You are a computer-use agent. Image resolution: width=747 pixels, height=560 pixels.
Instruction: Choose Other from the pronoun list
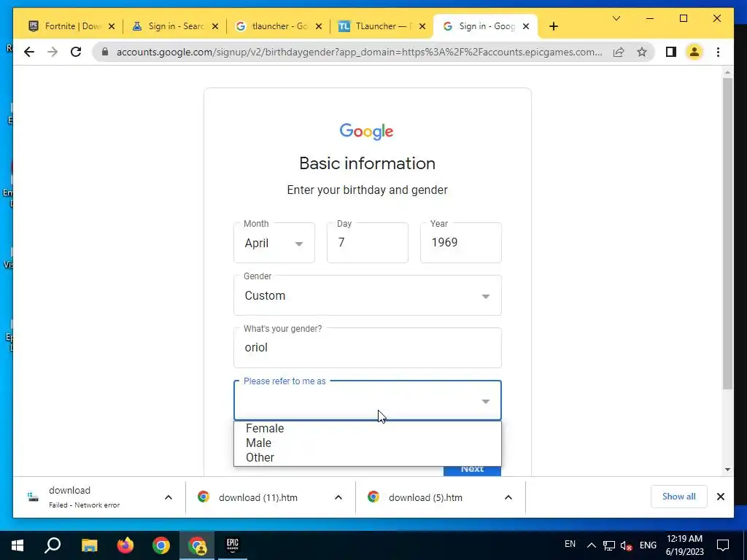pyautogui.click(x=368, y=458)
